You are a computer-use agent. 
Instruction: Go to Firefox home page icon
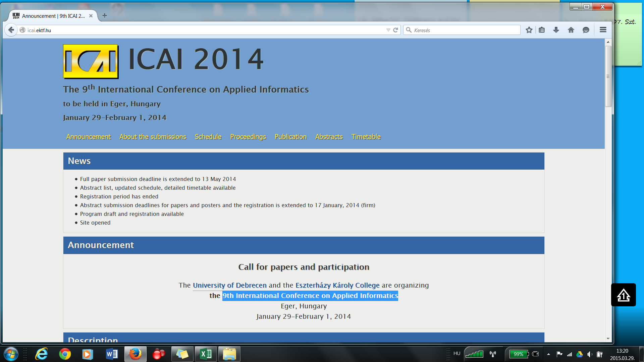pos(571,30)
